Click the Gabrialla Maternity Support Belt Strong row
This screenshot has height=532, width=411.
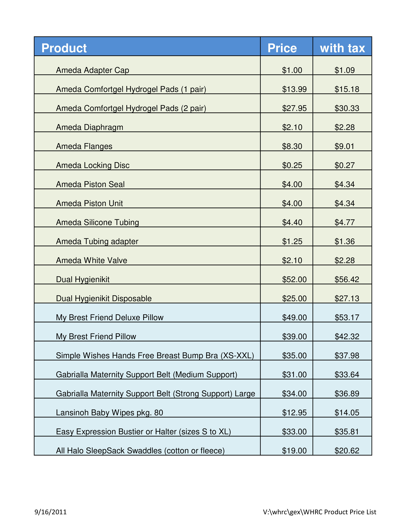point(205,389)
